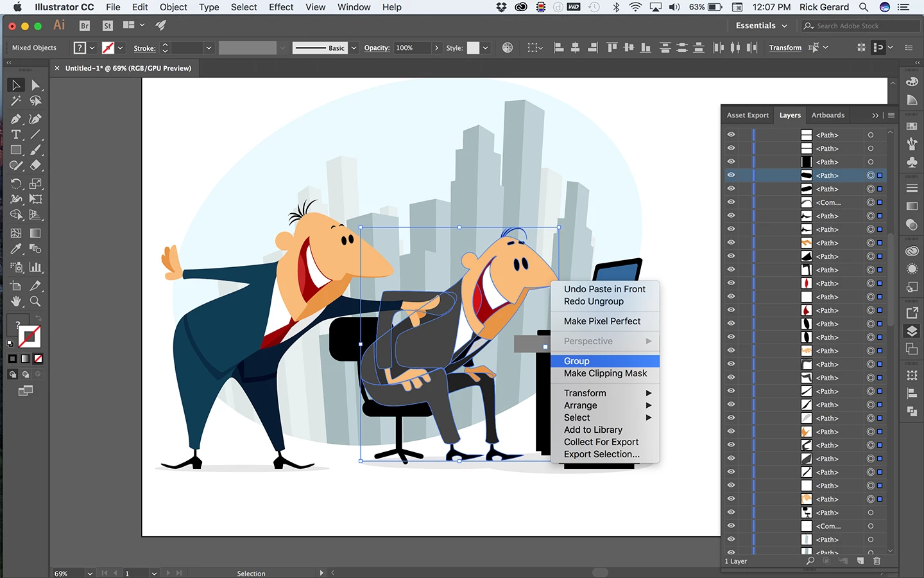Open the Basic brush definition dropdown
924x578 pixels.
pos(354,48)
